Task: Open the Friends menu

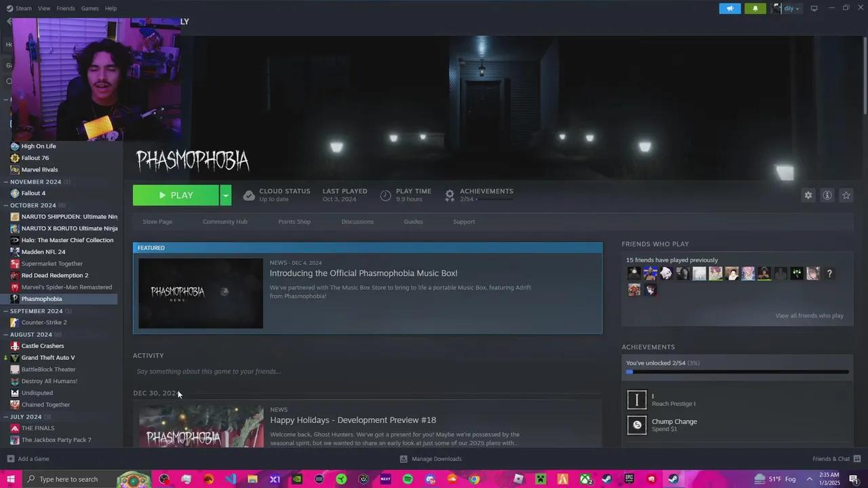Action: (x=66, y=8)
